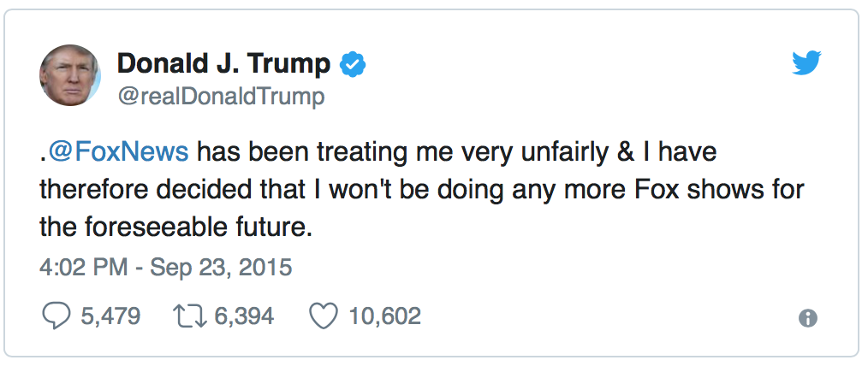Like the tweet with the heart icon
The height and width of the screenshot is (366, 868).
click(x=323, y=317)
